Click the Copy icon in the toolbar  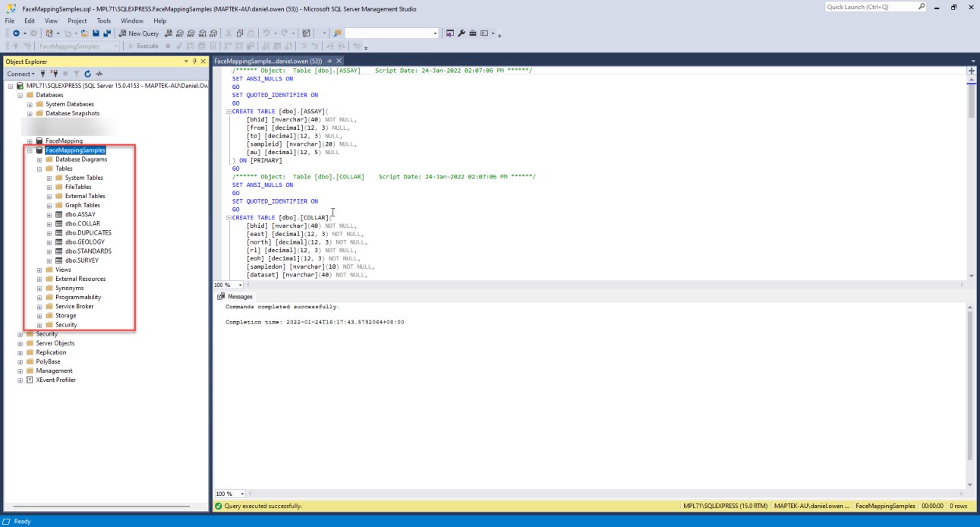(240, 33)
